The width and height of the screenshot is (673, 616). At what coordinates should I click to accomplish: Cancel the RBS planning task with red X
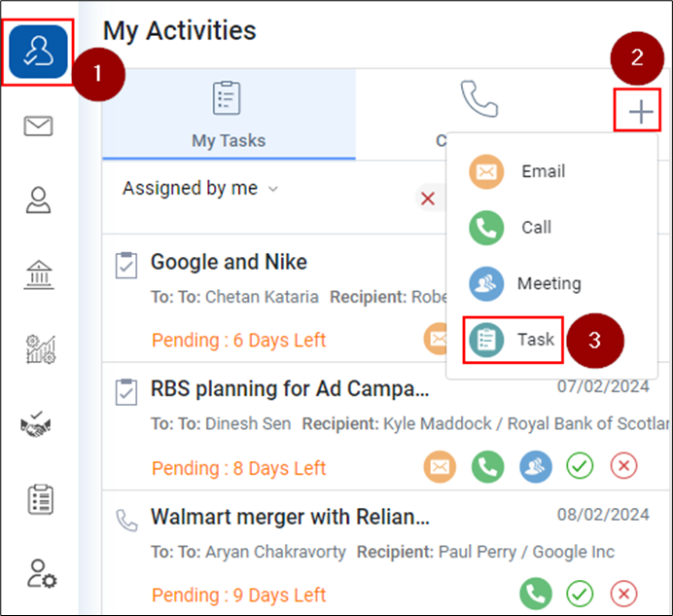pyautogui.click(x=623, y=466)
